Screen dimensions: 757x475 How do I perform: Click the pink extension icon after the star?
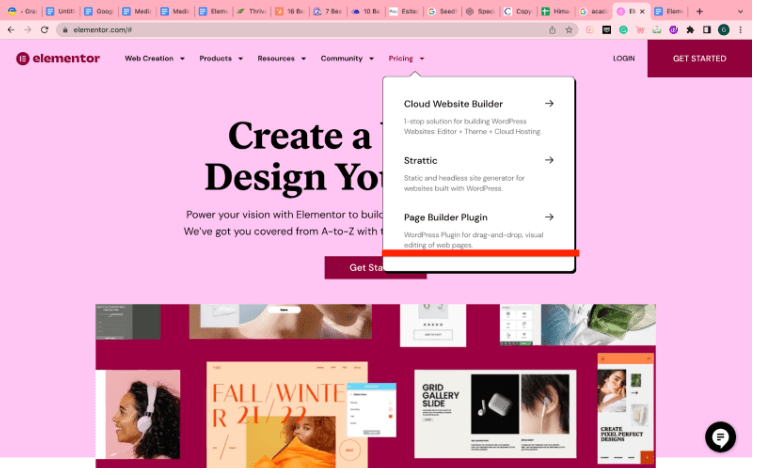pyautogui.click(x=589, y=30)
